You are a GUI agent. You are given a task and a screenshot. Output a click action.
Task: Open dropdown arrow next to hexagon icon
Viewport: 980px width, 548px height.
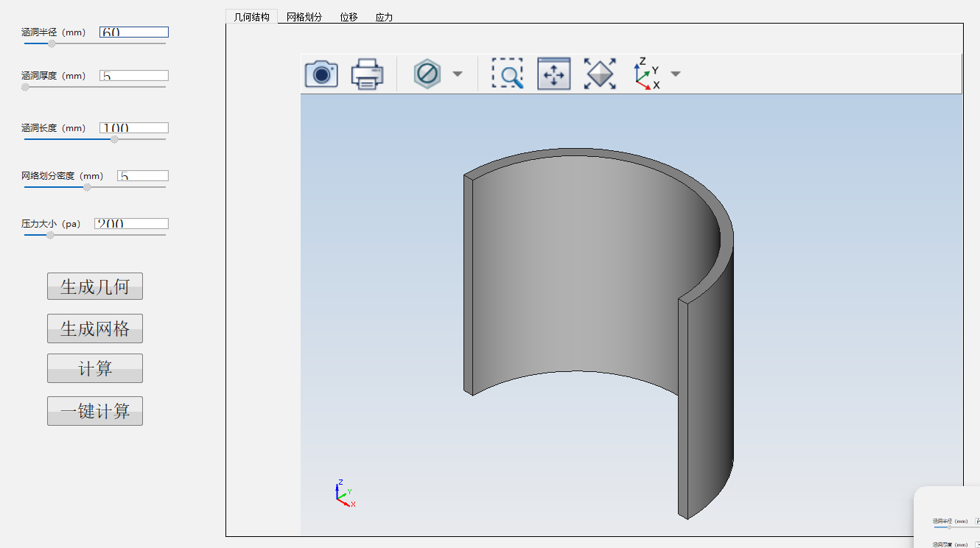tap(458, 74)
